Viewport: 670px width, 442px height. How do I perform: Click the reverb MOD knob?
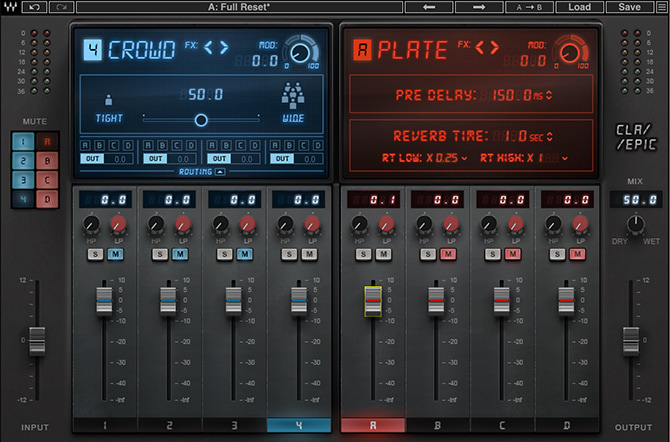(570, 53)
